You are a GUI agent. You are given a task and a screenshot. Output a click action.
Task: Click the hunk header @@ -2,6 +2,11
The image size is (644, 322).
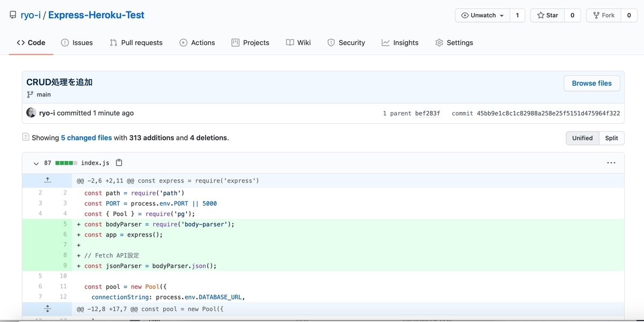tap(168, 181)
